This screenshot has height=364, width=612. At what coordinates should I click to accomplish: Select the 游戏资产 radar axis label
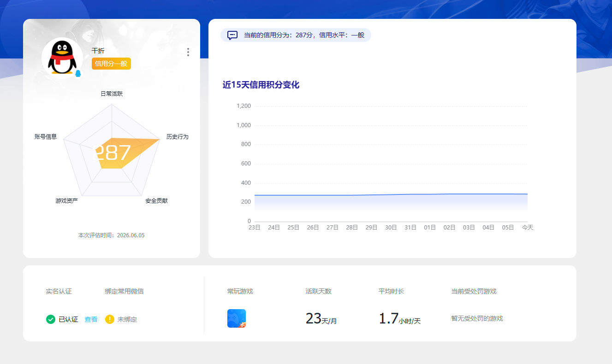[67, 201]
